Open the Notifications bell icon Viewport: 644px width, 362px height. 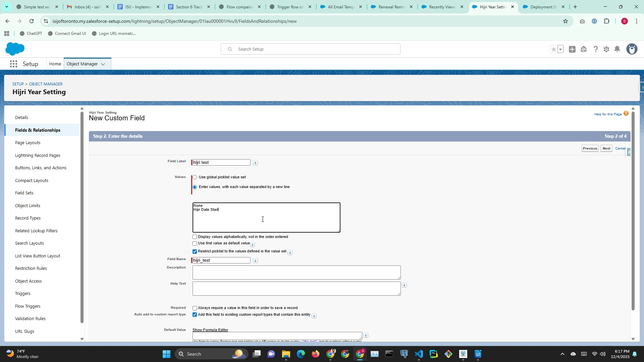click(x=617, y=49)
